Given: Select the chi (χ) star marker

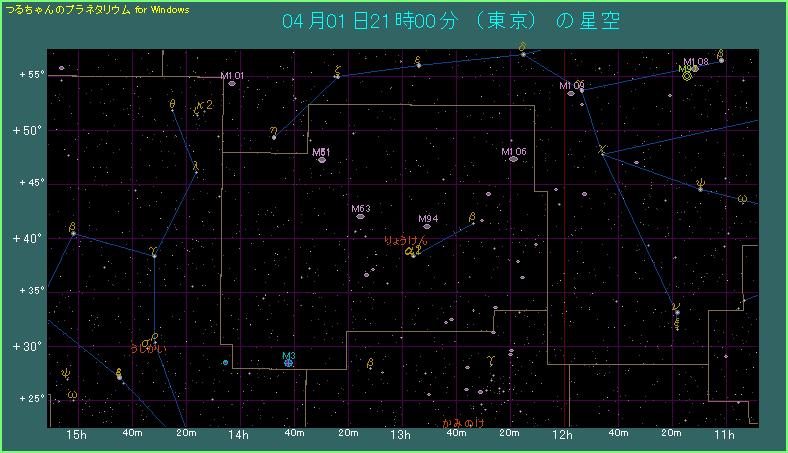Looking at the screenshot, I should tap(602, 154).
